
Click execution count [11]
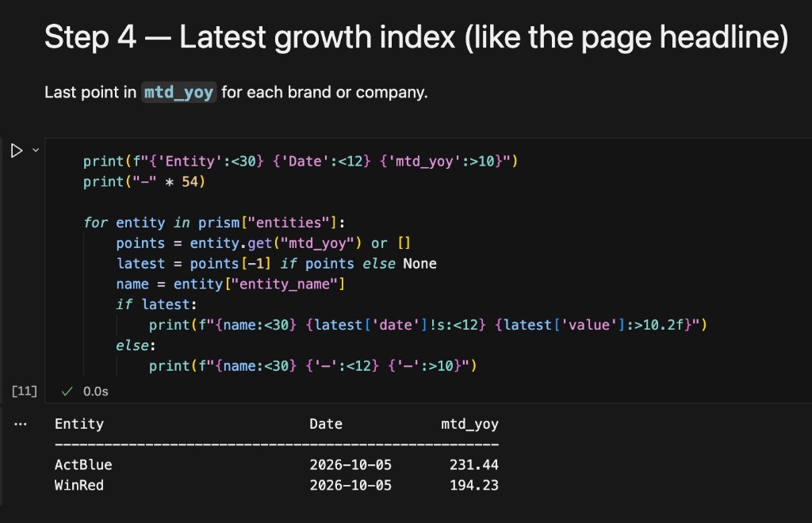click(25, 391)
